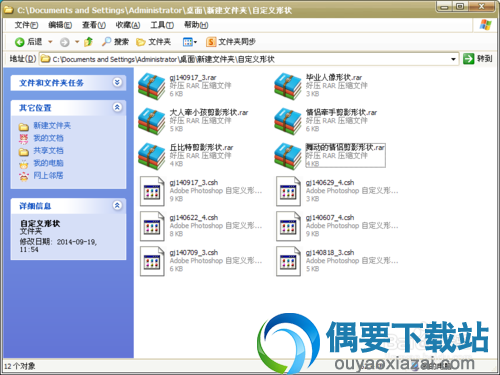Click the 转到 Go button
500x375 pixels.
[x=478, y=59]
